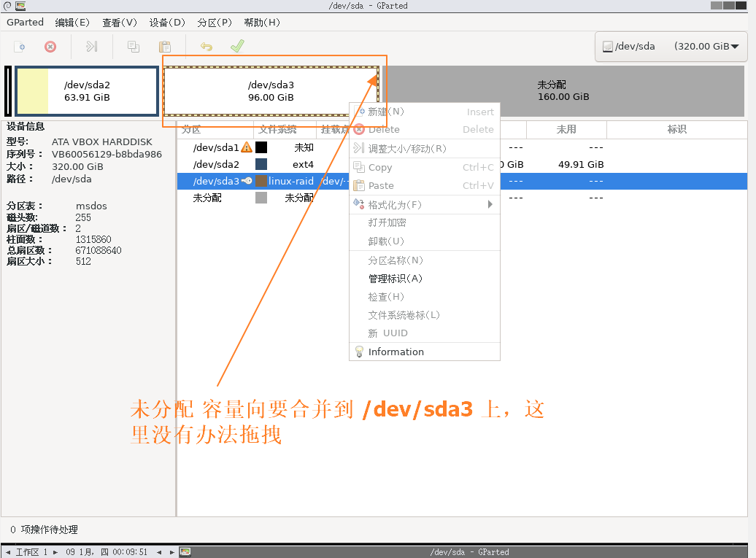756x558 pixels.
Task: Open the /dev/sda device dropdown
Action: click(671, 46)
